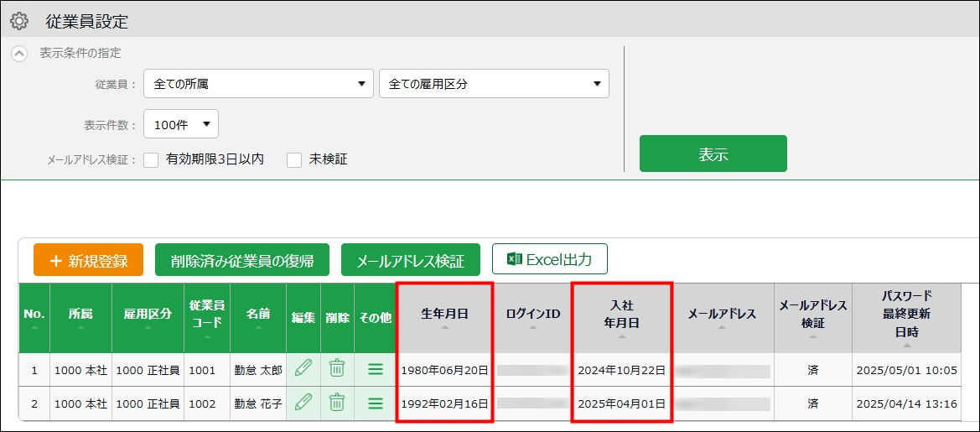Image resolution: width=980 pixels, height=432 pixels.
Task: Click hire date 2025年04月01日
Action: [622, 403]
